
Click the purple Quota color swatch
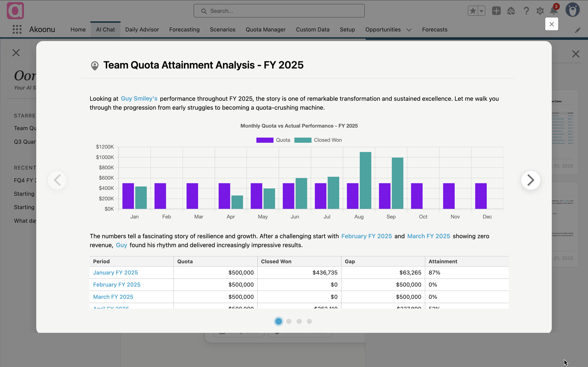pyautogui.click(x=265, y=140)
